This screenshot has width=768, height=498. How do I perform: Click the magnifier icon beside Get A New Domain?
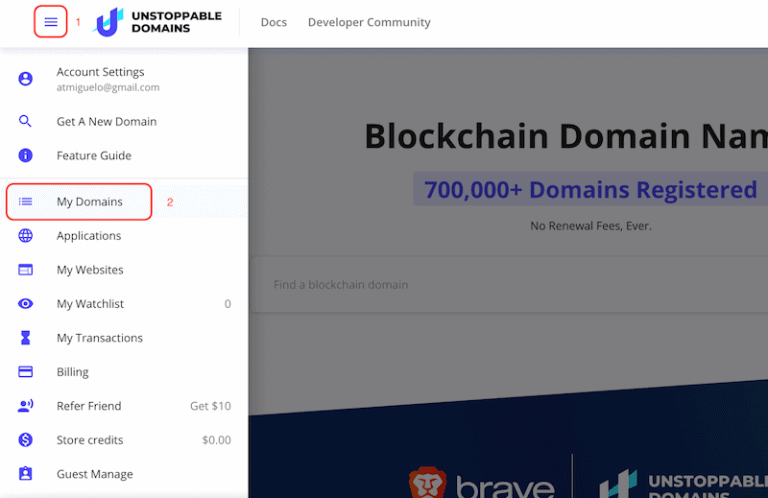(25, 121)
